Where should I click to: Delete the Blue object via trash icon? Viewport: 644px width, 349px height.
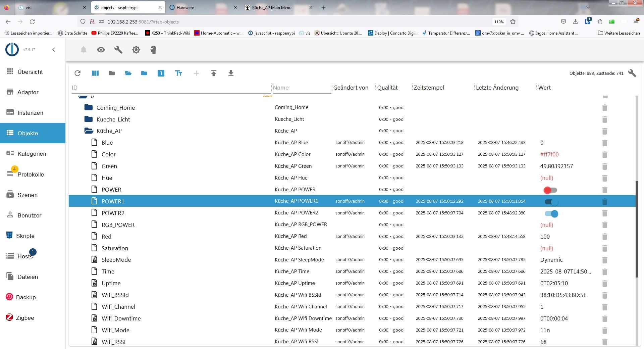click(605, 143)
